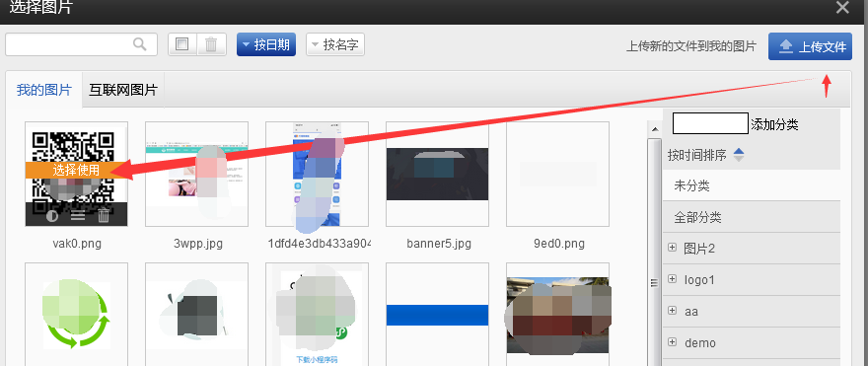The image size is (868, 366).
Task: Click the half-circle icon on vak0.png thumbnail
Action: point(52,216)
